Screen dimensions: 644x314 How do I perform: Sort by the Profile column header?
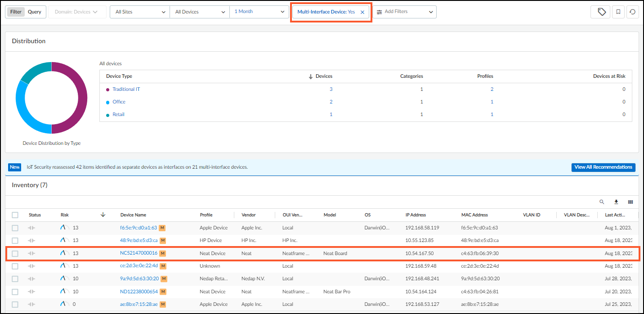point(206,215)
